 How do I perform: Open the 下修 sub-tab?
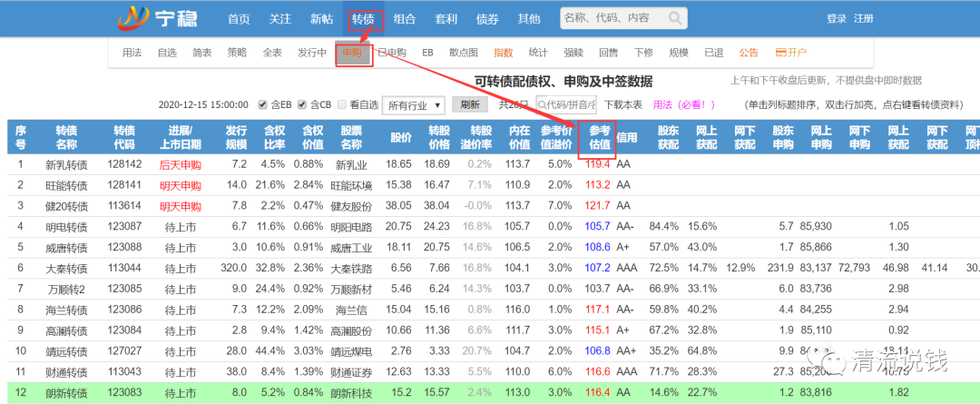pos(643,53)
